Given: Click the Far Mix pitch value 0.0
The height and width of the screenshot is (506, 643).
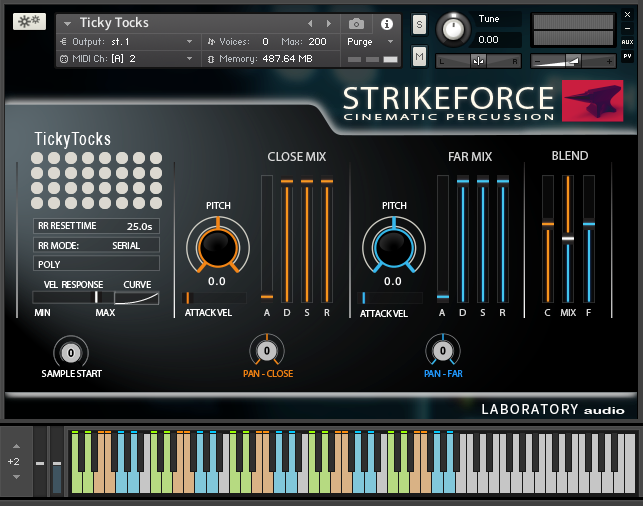Looking at the screenshot, I should 392,281.
